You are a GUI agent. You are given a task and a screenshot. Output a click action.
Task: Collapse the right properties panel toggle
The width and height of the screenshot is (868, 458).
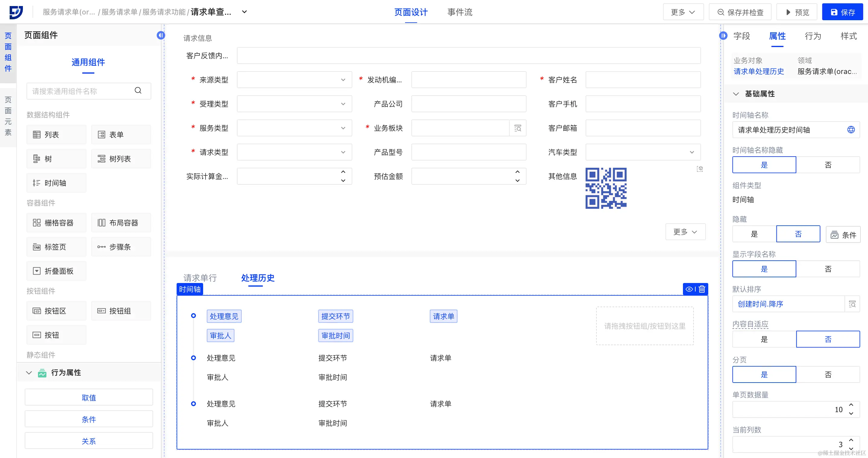tap(723, 36)
